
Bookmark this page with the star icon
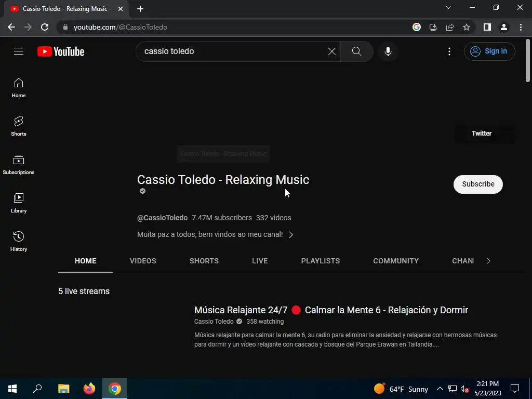click(x=467, y=27)
